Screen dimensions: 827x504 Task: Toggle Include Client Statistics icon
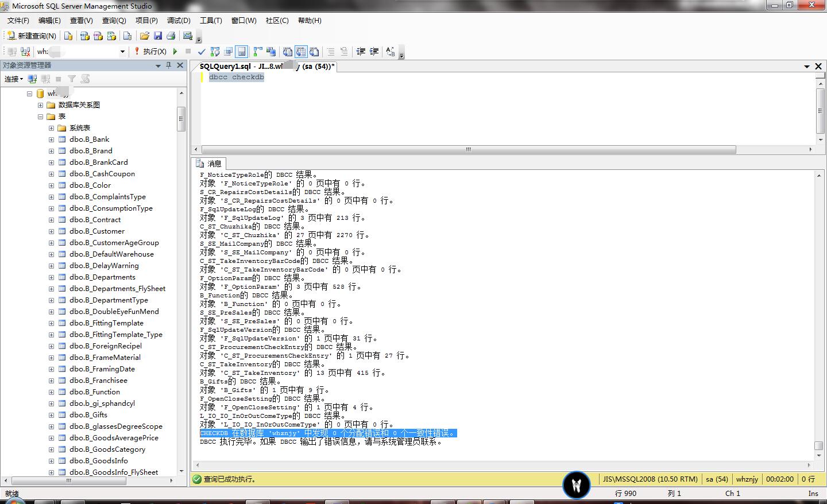[271, 52]
